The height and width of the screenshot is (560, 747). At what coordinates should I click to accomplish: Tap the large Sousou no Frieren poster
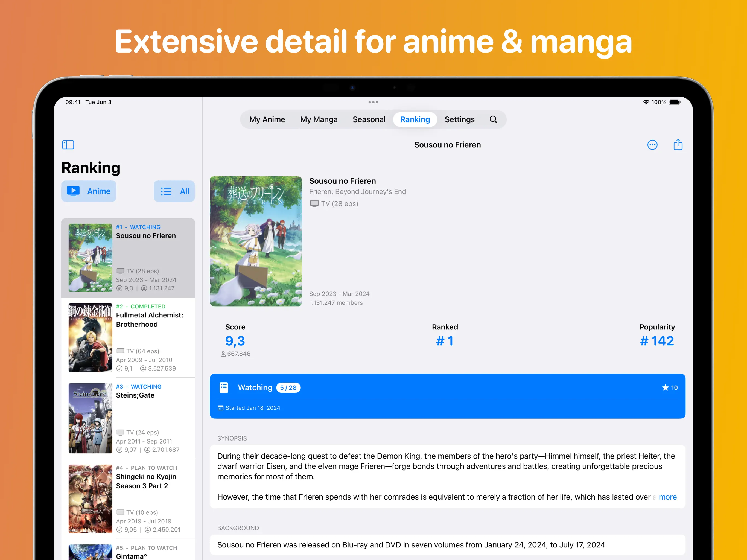256,241
